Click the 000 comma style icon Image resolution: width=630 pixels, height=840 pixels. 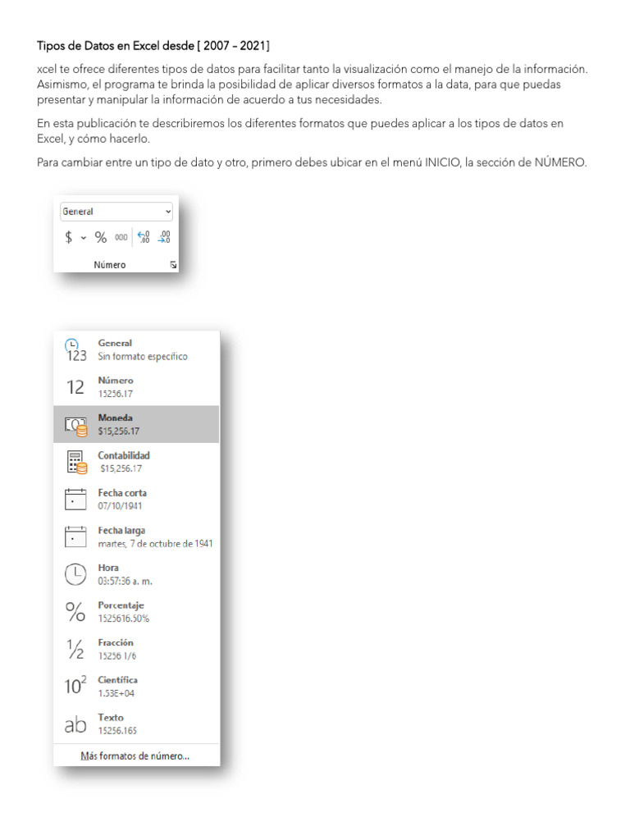[x=121, y=237]
